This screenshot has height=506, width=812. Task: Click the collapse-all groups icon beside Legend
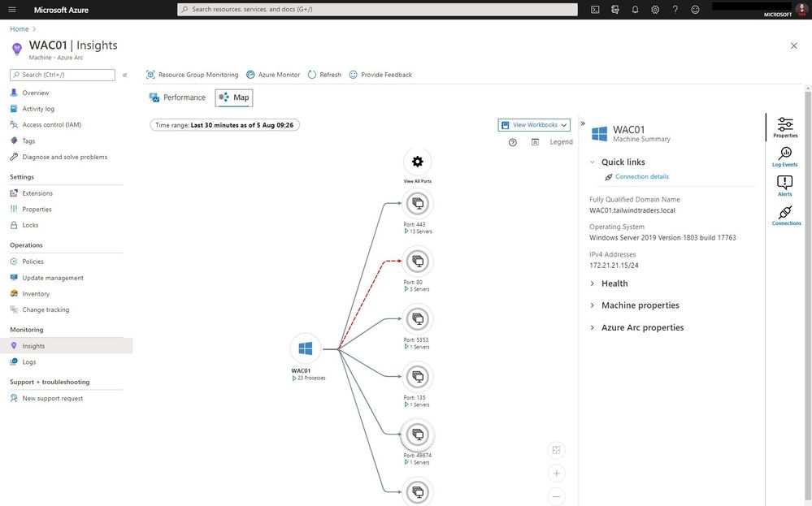[535, 142]
